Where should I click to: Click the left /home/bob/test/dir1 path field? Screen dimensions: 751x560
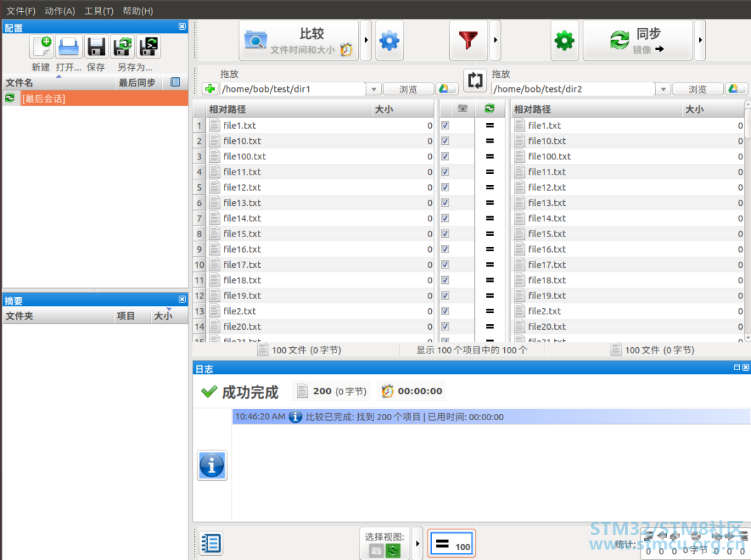click(293, 89)
